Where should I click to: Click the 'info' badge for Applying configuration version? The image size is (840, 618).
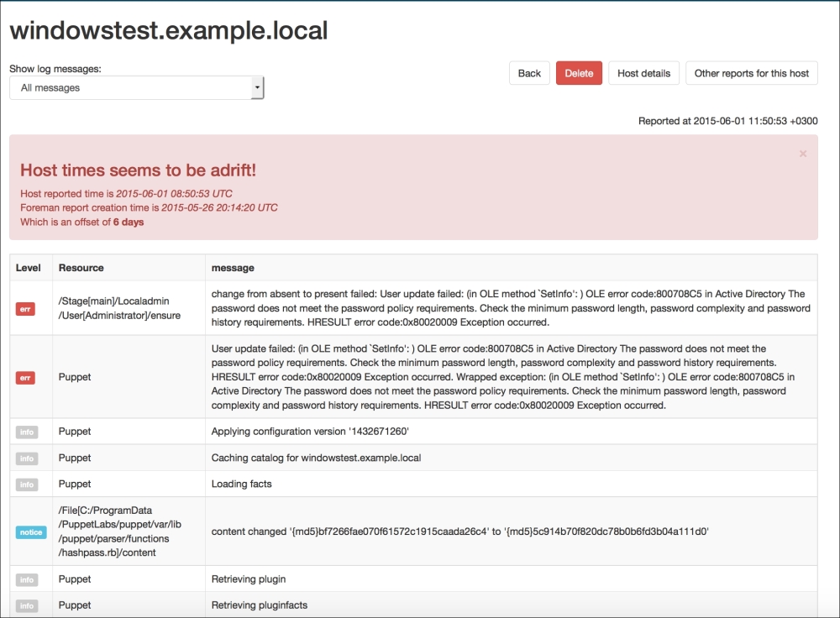click(27, 432)
